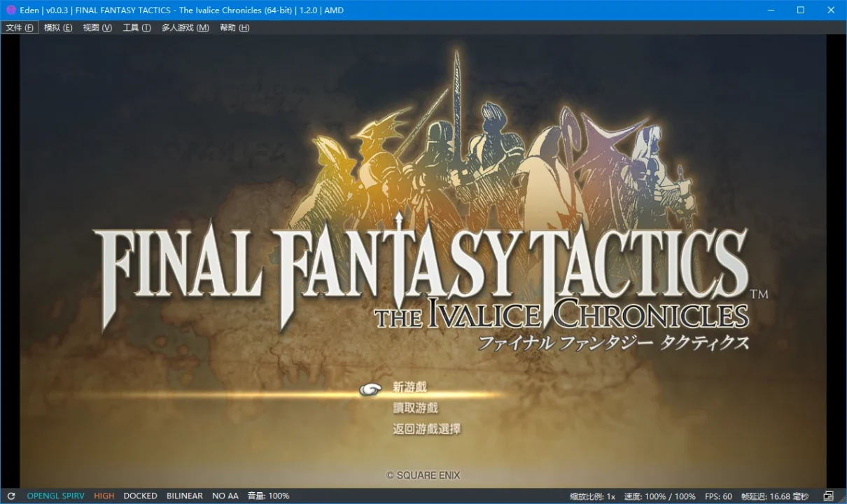Screen dimensions: 847x504
Task: Open the 帮助 (H) menu
Action: pos(234,28)
